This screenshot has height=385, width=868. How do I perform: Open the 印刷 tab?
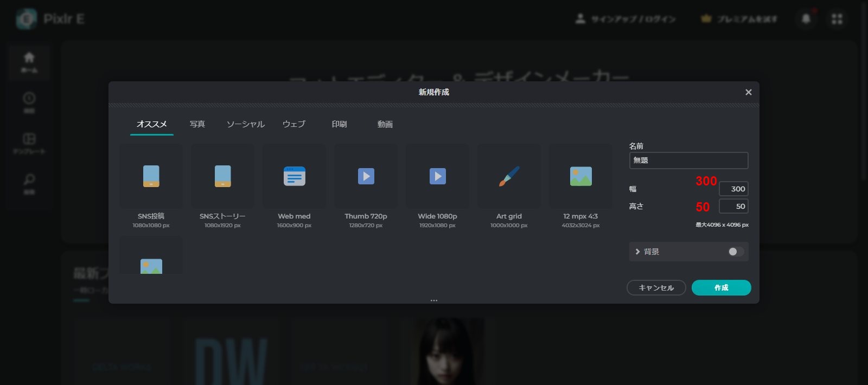[339, 124]
